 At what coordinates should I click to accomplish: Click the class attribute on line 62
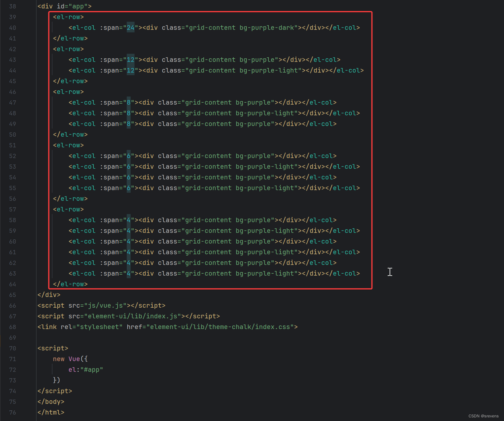tap(168, 263)
